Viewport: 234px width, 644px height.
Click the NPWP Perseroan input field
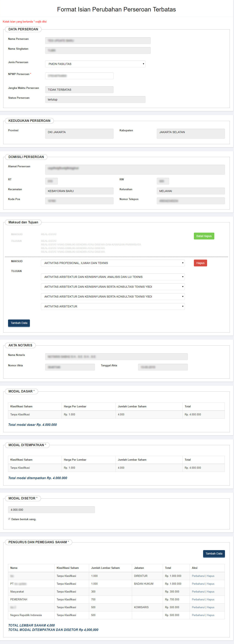(79, 76)
